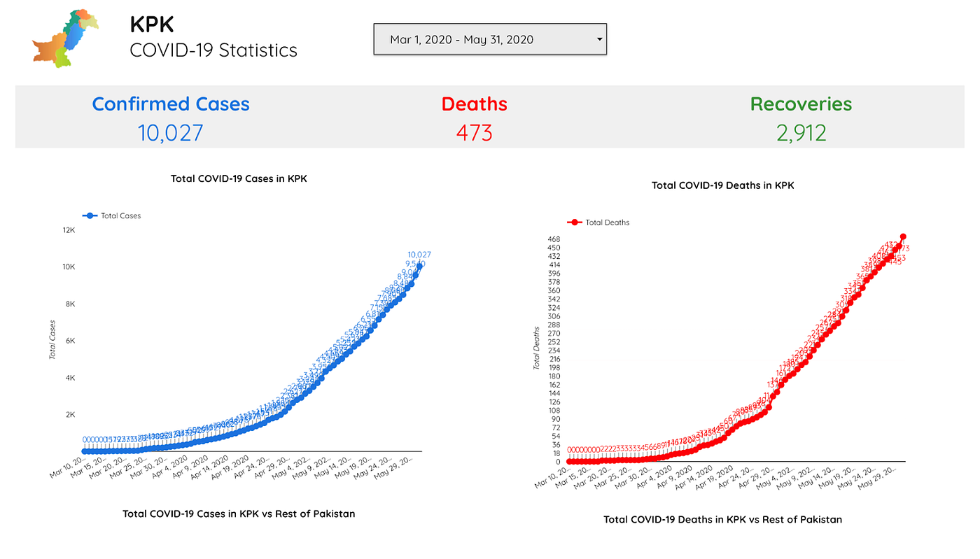Click the Pakistan map logo icon

pos(64,38)
